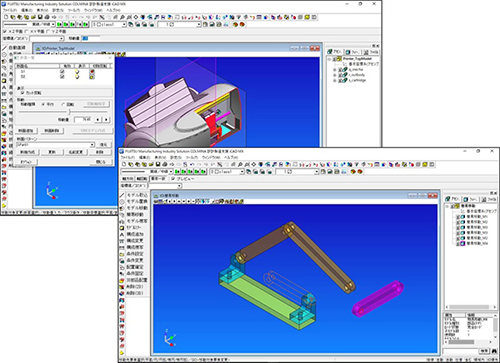Click the close button at dialog bottom right
The height and width of the screenshot is (363, 500).
[101, 162]
